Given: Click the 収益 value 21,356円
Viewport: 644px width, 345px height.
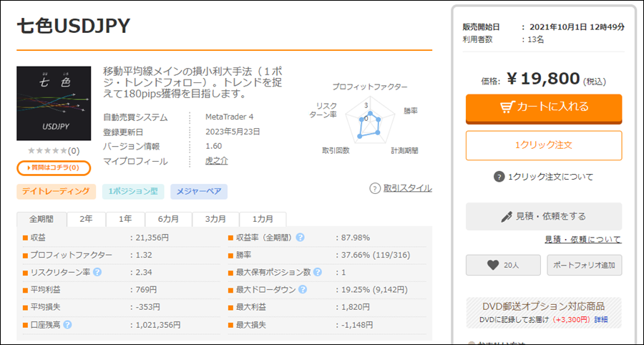Looking at the screenshot, I should [152, 238].
